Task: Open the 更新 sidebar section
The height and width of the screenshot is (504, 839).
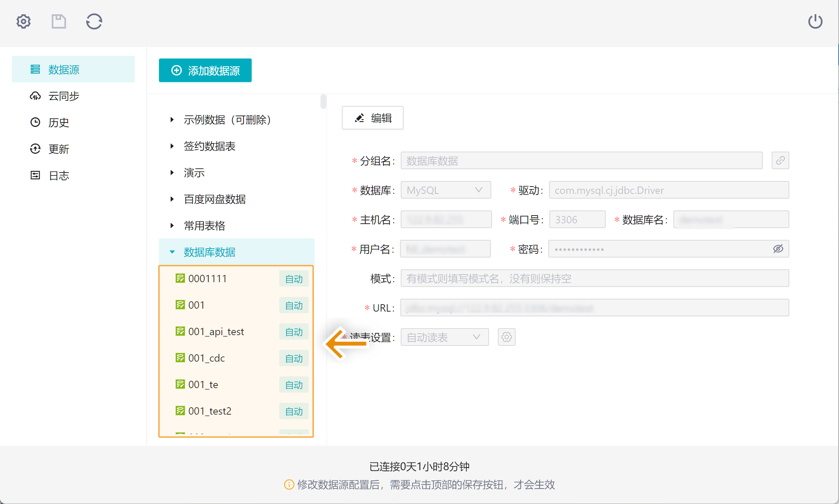Action: pyautogui.click(x=73, y=149)
